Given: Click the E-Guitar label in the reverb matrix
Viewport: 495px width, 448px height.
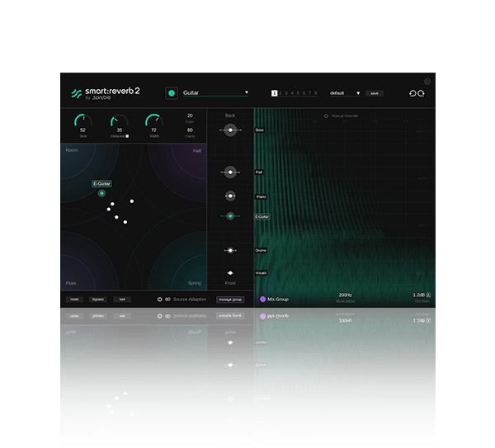Looking at the screenshot, I should click(101, 184).
